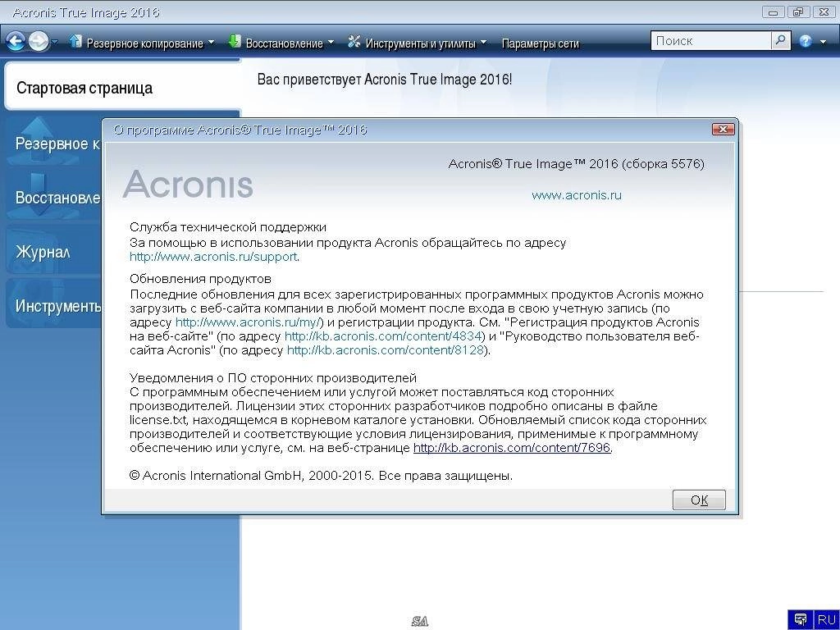Expand Инструменты и утилиты dropdown arrow
This screenshot has width=840, height=630.
coord(483,43)
